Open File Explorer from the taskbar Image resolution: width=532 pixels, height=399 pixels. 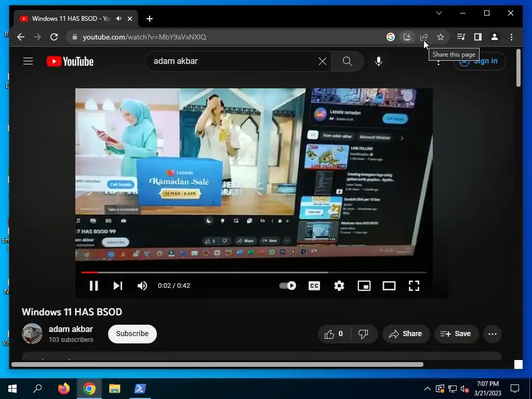[x=114, y=389]
